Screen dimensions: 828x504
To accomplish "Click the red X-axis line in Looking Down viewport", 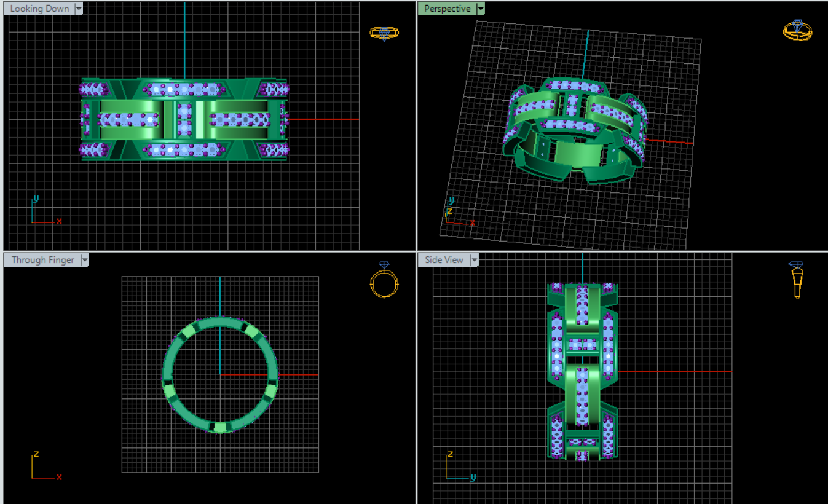I will [326, 119].
